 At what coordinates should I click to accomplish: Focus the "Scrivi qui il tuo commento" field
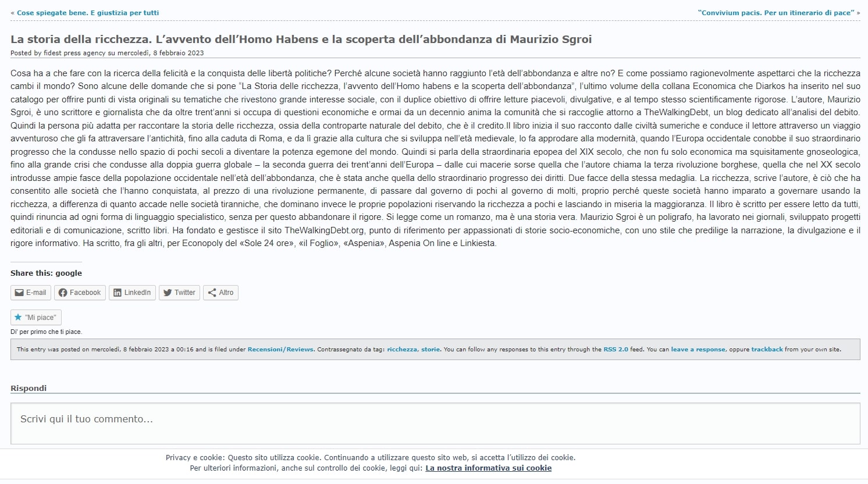click(x=435, y=423)
